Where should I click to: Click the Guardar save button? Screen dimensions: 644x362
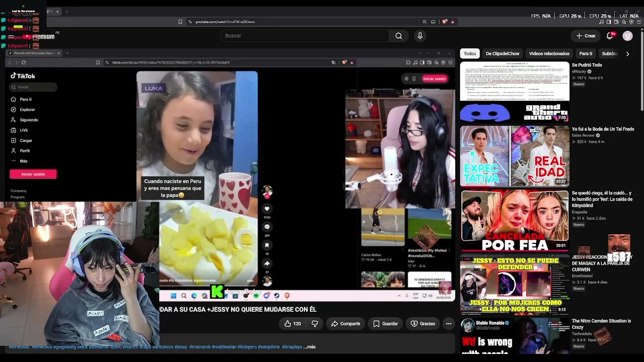tap(386, 324)
